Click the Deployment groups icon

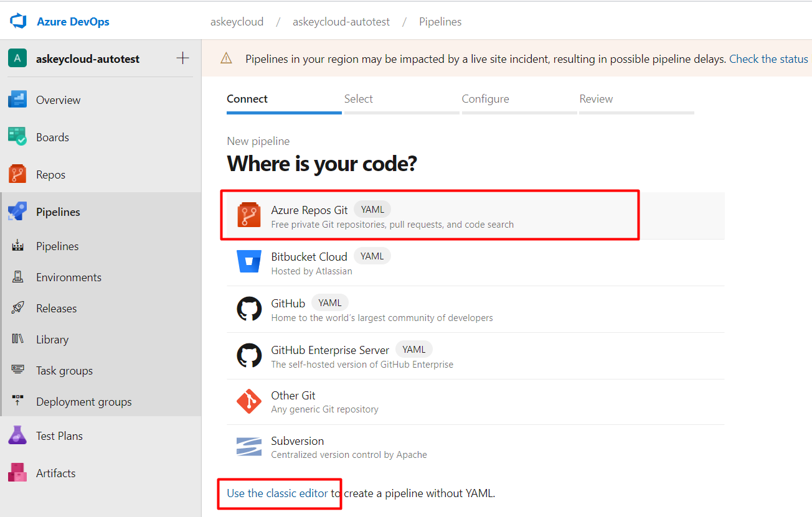click(17, 401)
